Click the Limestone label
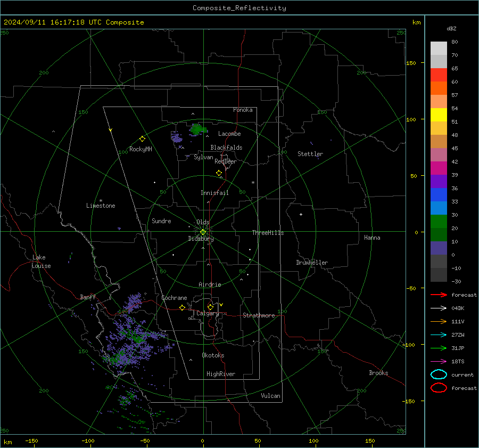 pyautogui.click(x=101, y=206)
